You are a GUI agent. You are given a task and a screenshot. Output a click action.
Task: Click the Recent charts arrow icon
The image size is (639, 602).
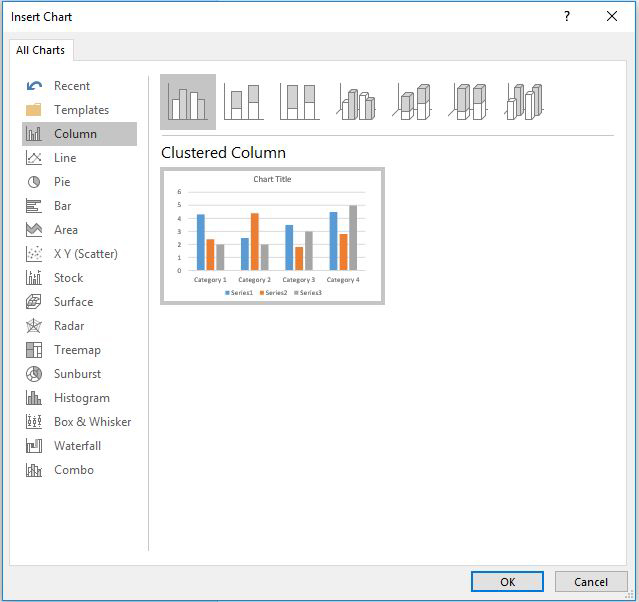tap(34, 86)
